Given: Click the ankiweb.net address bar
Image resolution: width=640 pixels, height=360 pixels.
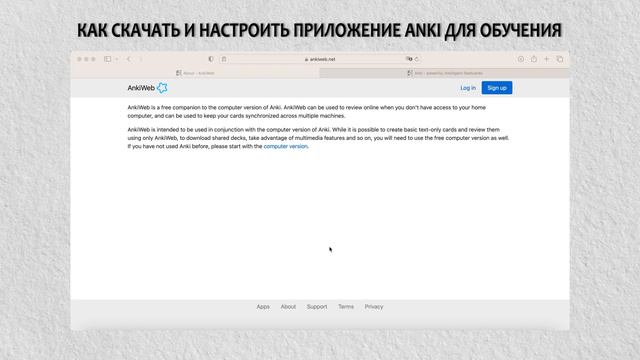Looking at the screenshot, I should click(x=320, y=59).
